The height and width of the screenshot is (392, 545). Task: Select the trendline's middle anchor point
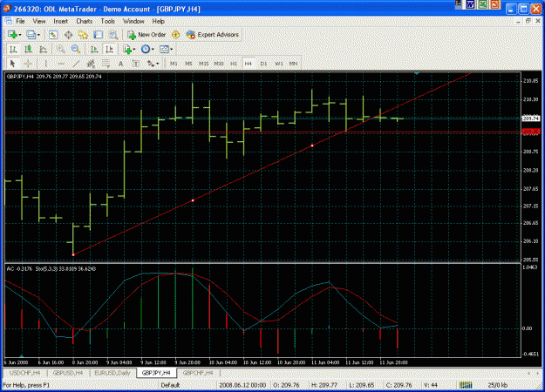click(x=193, y=200)
